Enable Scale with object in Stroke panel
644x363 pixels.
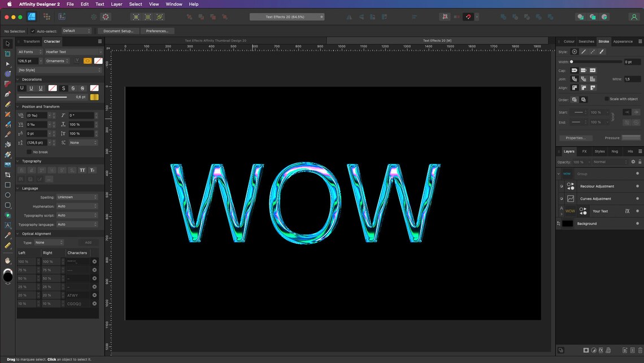point(607,98)
